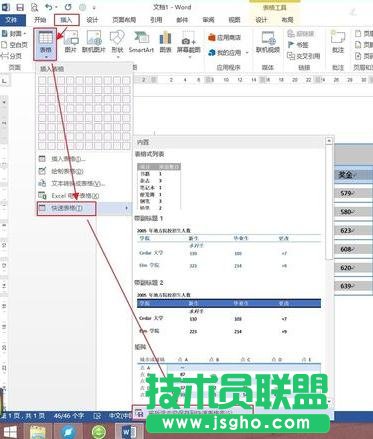This screenshot has width=373, height=439.
Task: Click the 表格 table button in ribbon
Action: pyautogui.click(x=45, y=44)
